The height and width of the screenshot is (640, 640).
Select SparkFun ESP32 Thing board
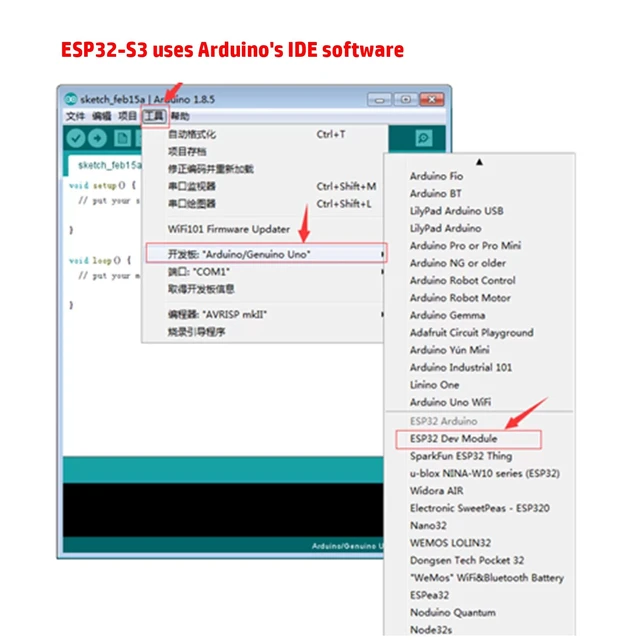[x=480, y=456]
